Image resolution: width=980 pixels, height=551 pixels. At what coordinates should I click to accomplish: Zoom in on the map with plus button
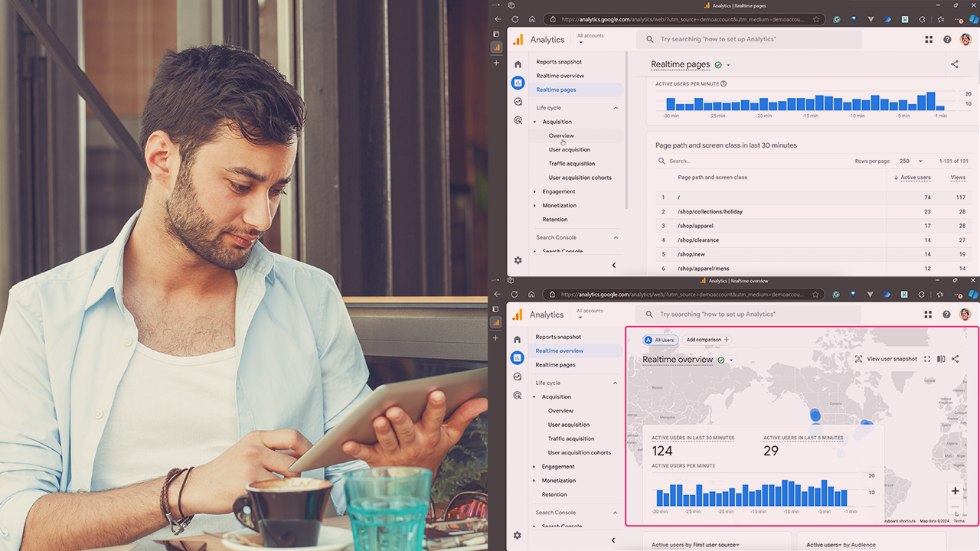(955, 491)
